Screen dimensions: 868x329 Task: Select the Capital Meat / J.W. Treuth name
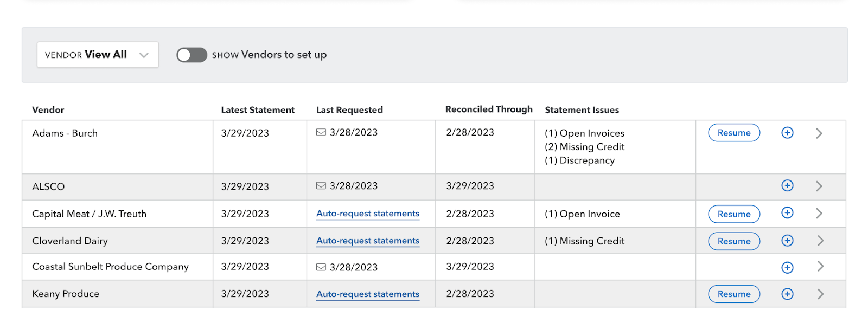pyautogui.click(x=90, y=214)
